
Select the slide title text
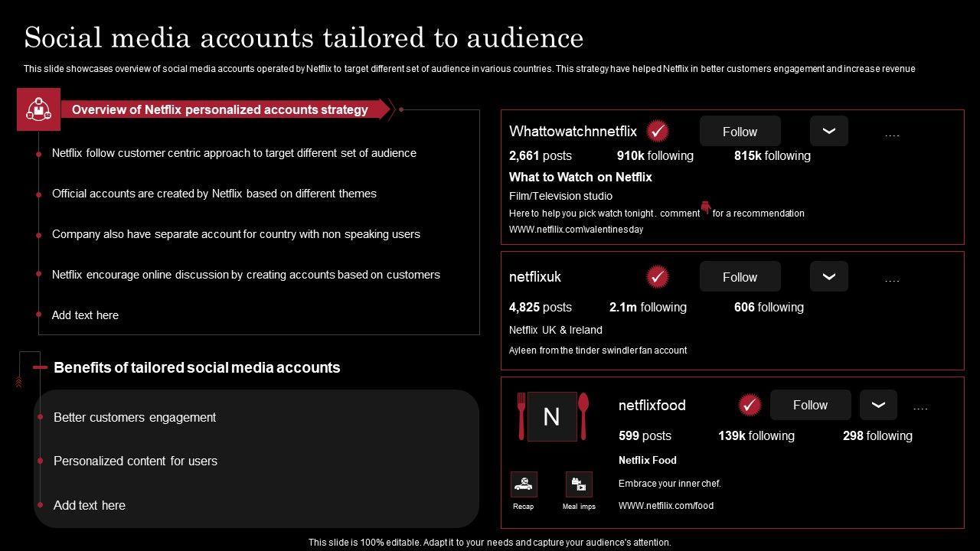[303, 37]
